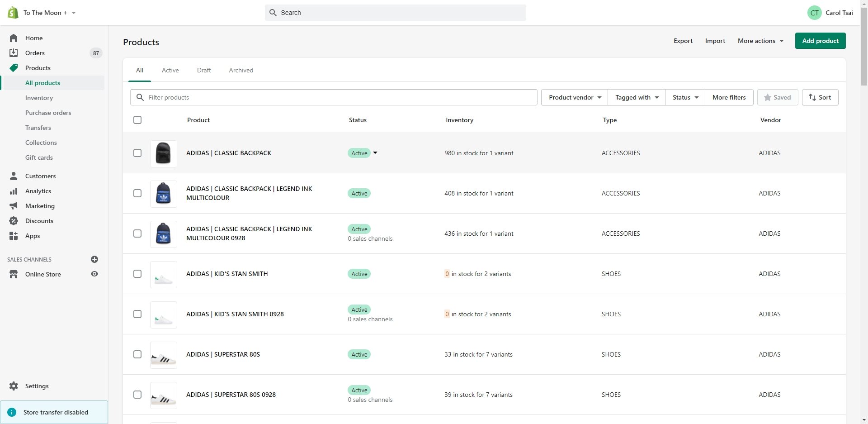This screenshot has width=868, height=424.
Task: Open ADIDAS | SUPERSTAR 80S product link
Action: point(223,354)
